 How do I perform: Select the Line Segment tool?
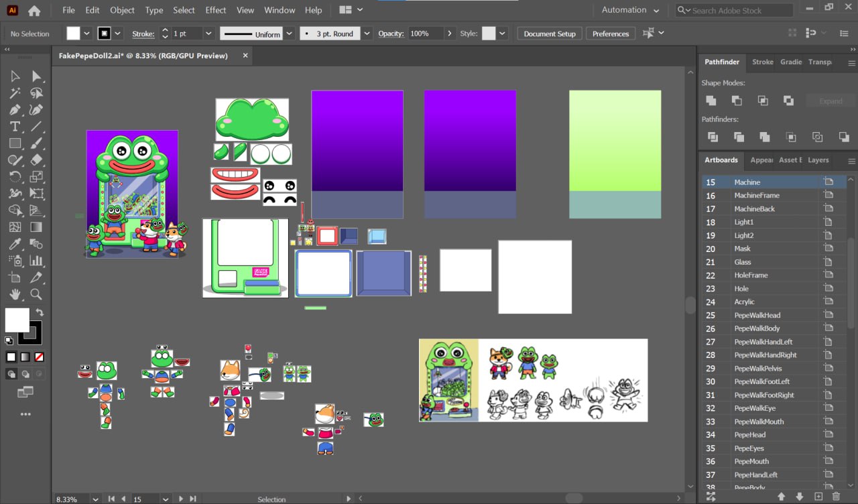(x=37, y=127)
